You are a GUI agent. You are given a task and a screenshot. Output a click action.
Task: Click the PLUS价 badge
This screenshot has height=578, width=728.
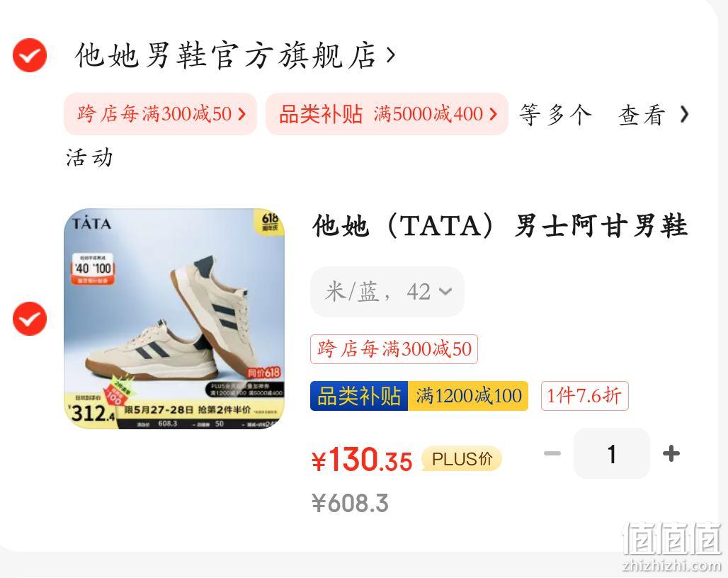[462, 459]
